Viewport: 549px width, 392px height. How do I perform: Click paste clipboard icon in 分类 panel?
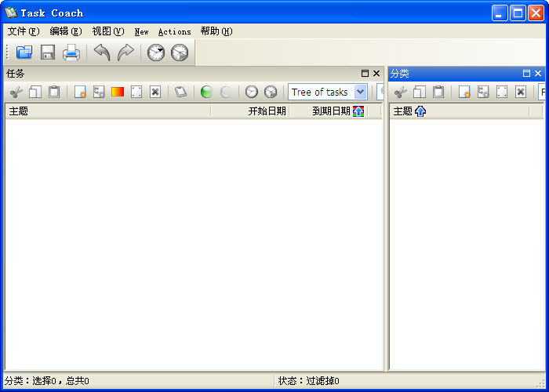click(438, 92)
